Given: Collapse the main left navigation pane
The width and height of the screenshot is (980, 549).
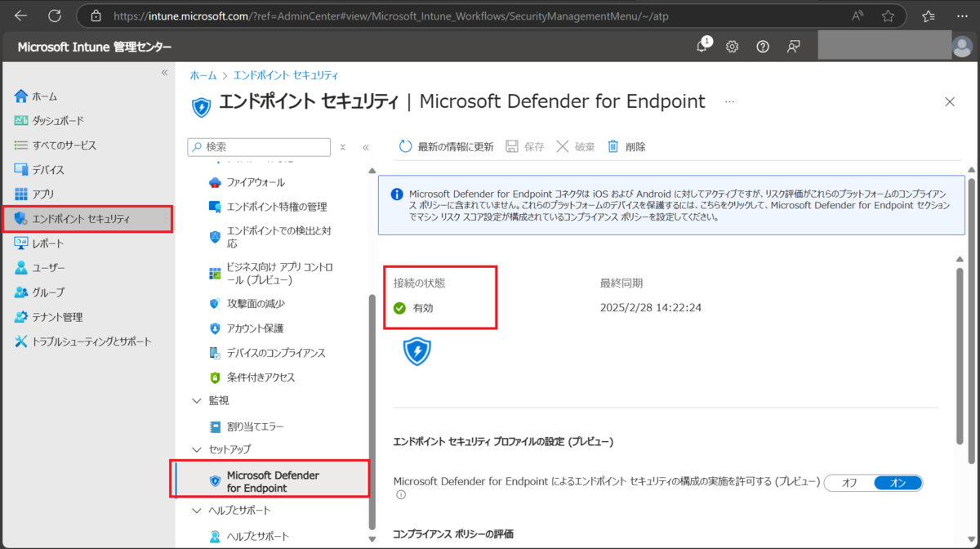Looking at the screenshot, I should (x=164, y=73).
